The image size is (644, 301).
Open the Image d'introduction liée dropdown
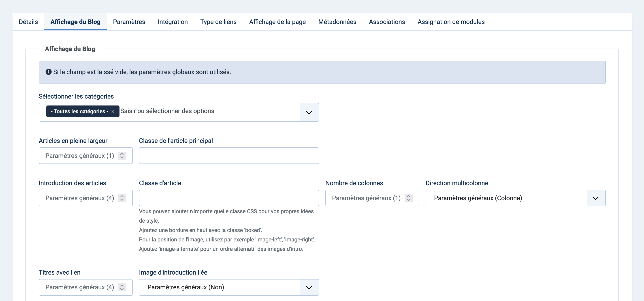[x=229, y=287]
